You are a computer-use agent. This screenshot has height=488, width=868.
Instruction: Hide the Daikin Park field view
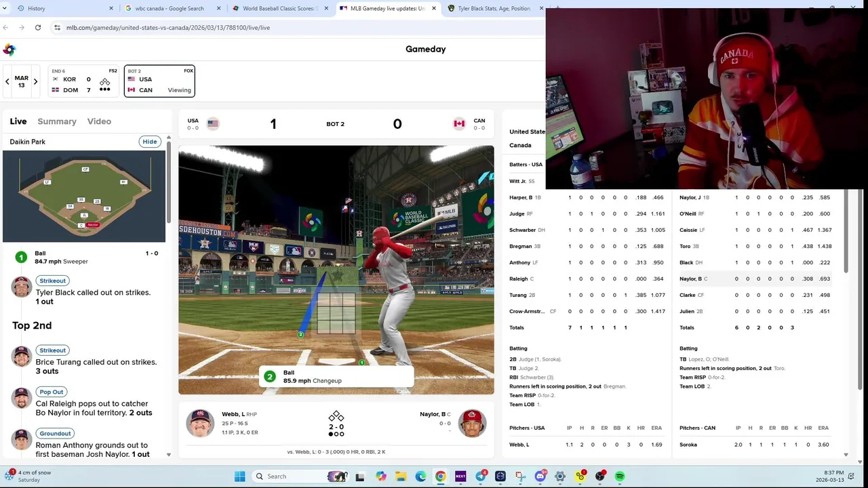[150, 142]
